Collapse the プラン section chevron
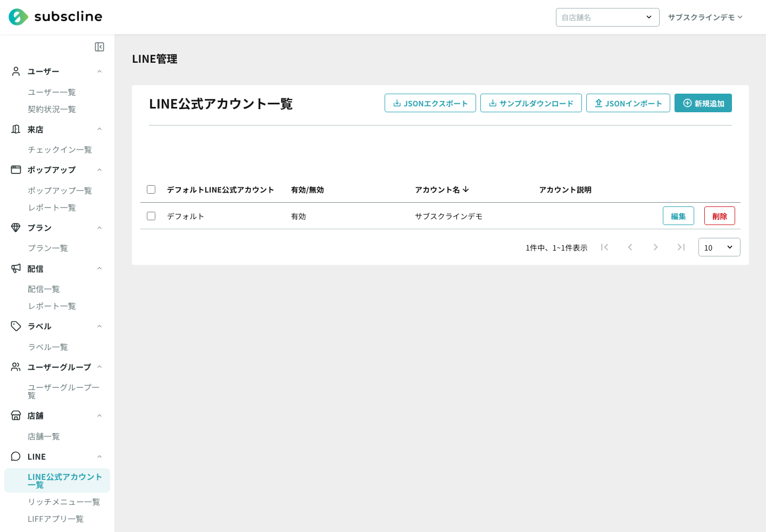This screenshot has height=532, width=766. coord(99,228)
